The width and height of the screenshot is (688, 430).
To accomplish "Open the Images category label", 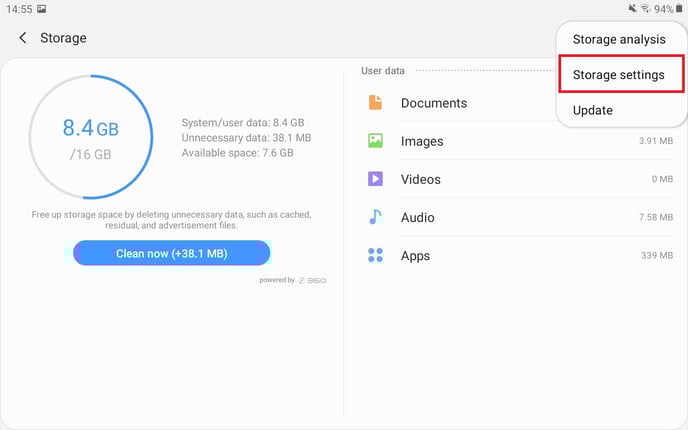I will (x=422, y=141).
